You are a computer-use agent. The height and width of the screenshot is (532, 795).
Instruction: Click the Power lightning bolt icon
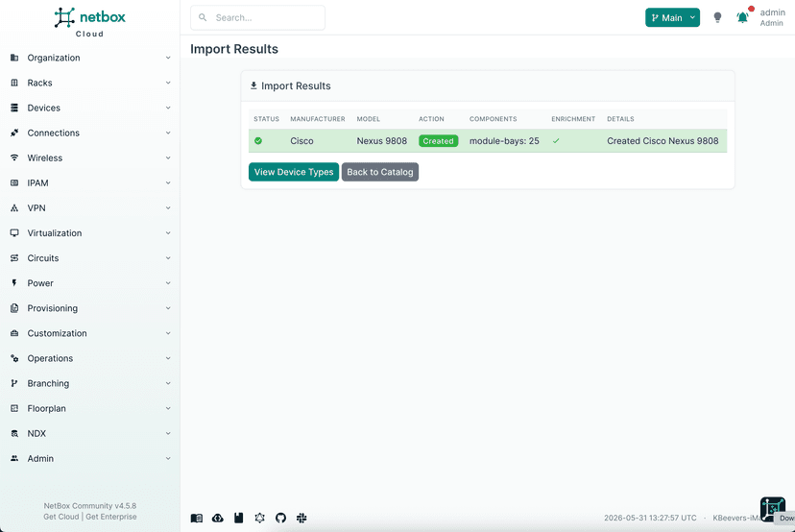pos(14,283)
